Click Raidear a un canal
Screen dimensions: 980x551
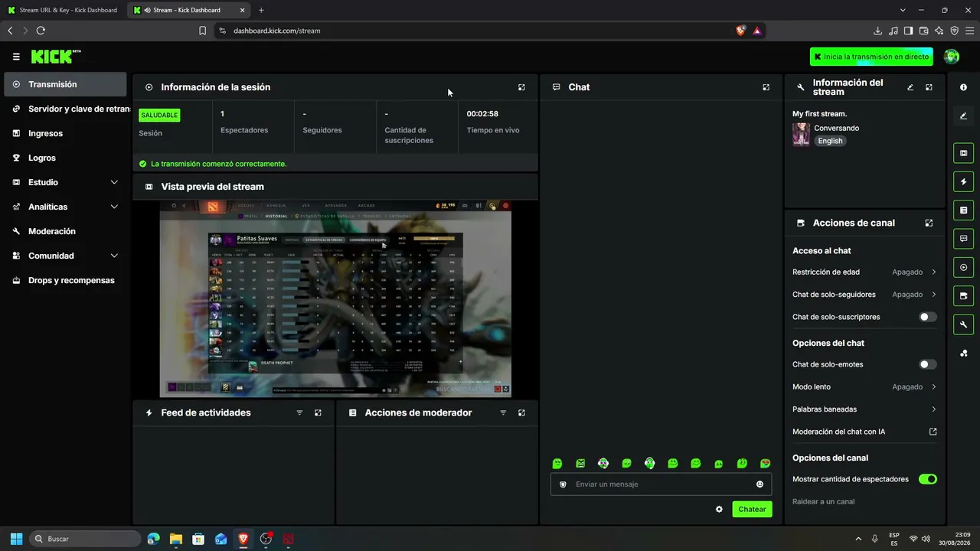(824, 502)
